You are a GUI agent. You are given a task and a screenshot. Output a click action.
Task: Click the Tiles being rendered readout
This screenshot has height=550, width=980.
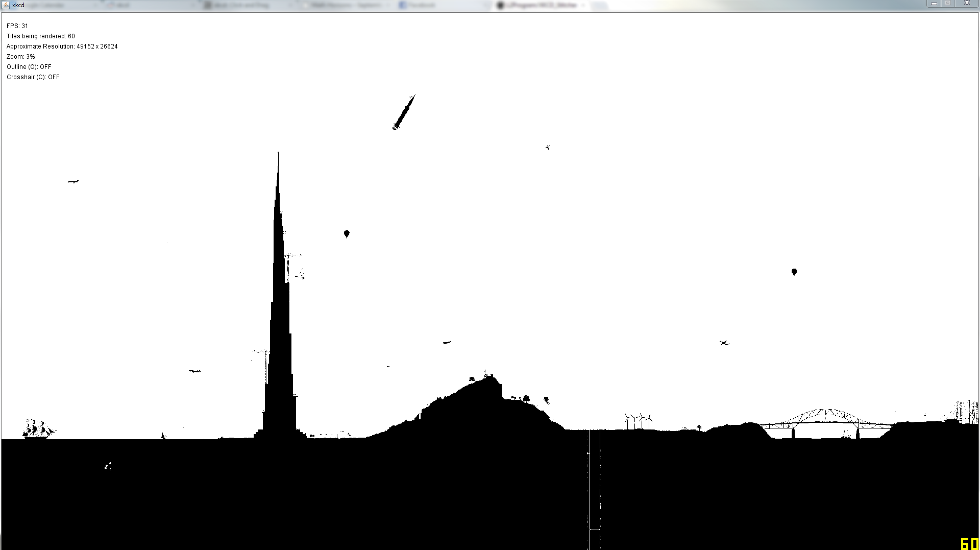click(40, 36)
